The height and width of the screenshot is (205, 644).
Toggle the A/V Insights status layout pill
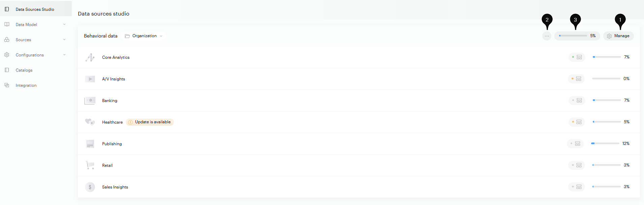pos(576,79)
